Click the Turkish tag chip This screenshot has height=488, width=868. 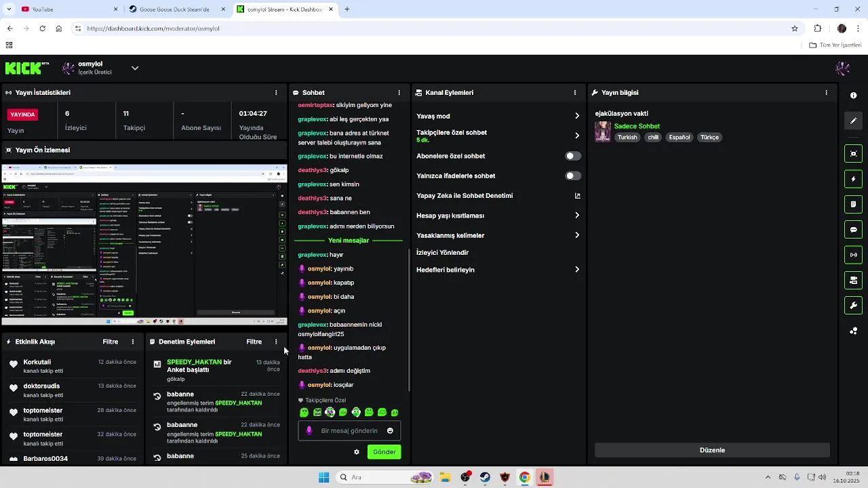tap(627, 137)
